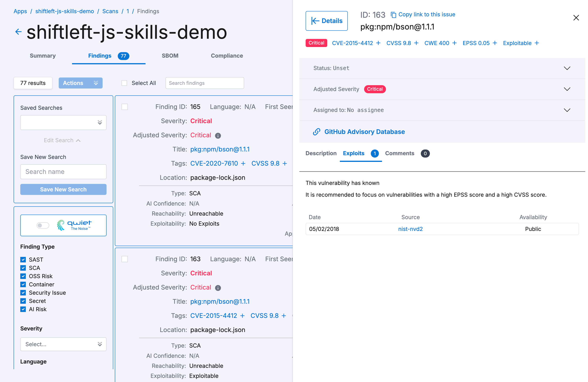The width and height of the screenshot is (588, 382).
Task: Expand the Status: Unset row
Action: [x=442, y=68]
